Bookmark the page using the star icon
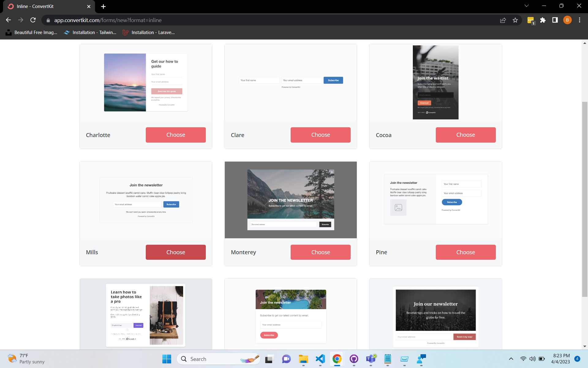 [x=515, y=20]
